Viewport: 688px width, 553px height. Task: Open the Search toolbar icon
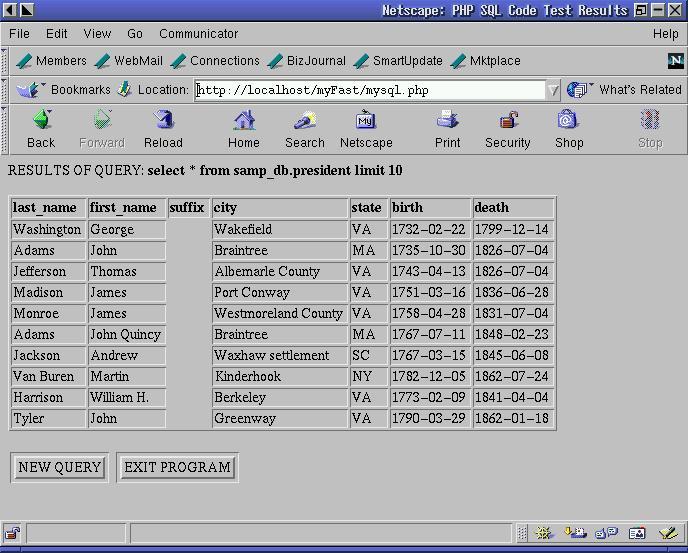pos(304,122)
